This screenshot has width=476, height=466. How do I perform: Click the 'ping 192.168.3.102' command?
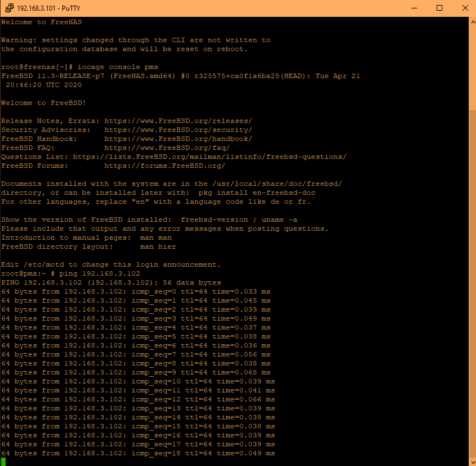[99, 273]
